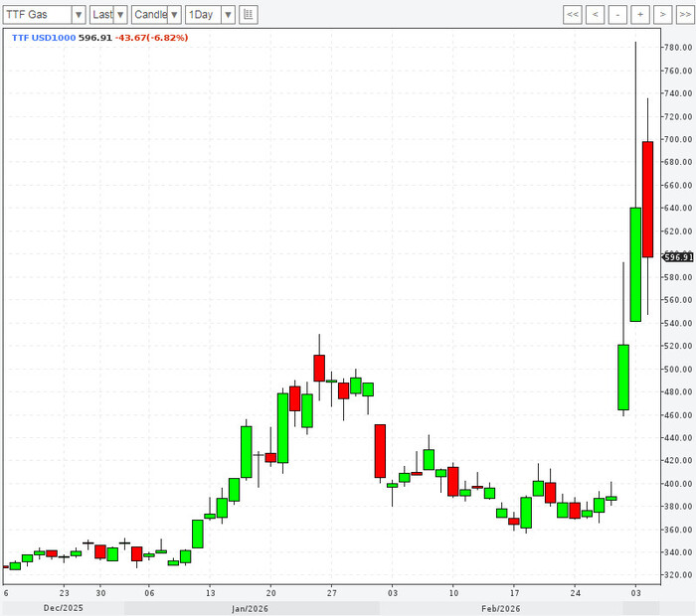Open the chart settings list icon
Viewport: 696px width, 616px height.
pyautogui.click(x=248, y=15)
